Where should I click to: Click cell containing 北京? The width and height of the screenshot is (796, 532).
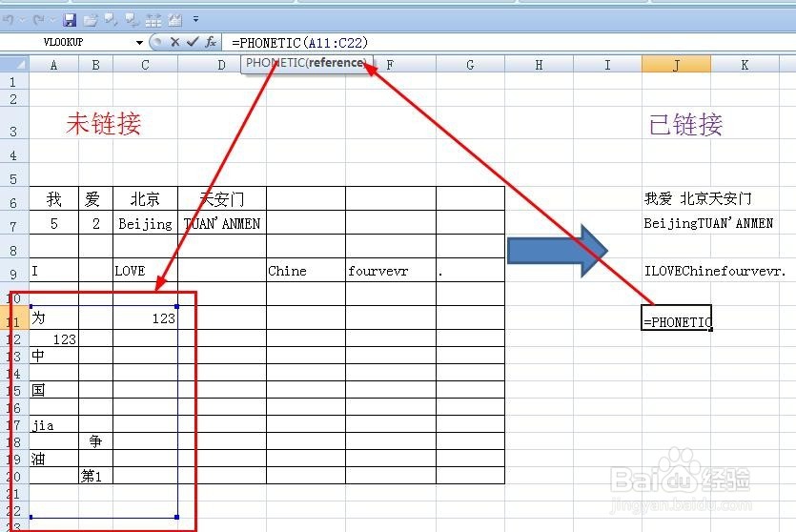[x=145, y=198]
